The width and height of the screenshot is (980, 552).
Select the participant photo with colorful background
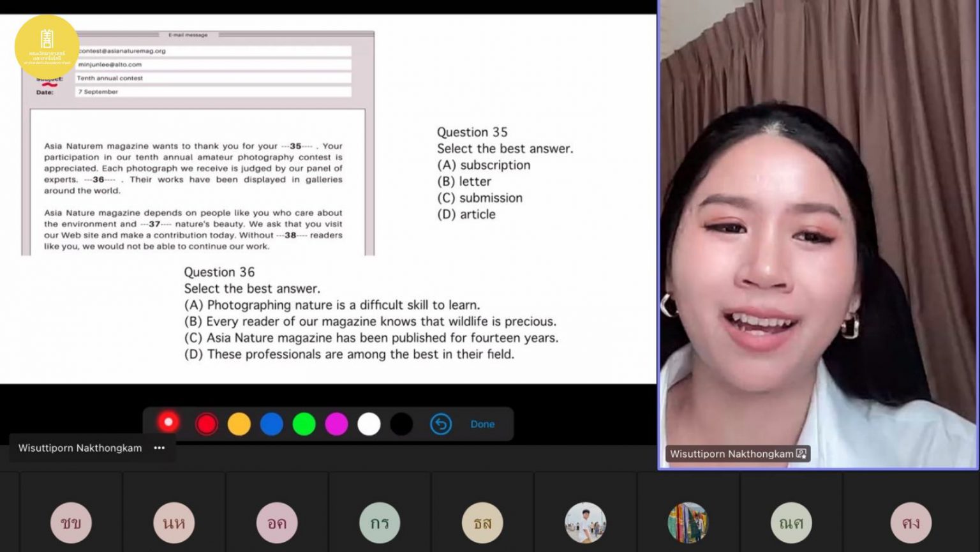688,523
